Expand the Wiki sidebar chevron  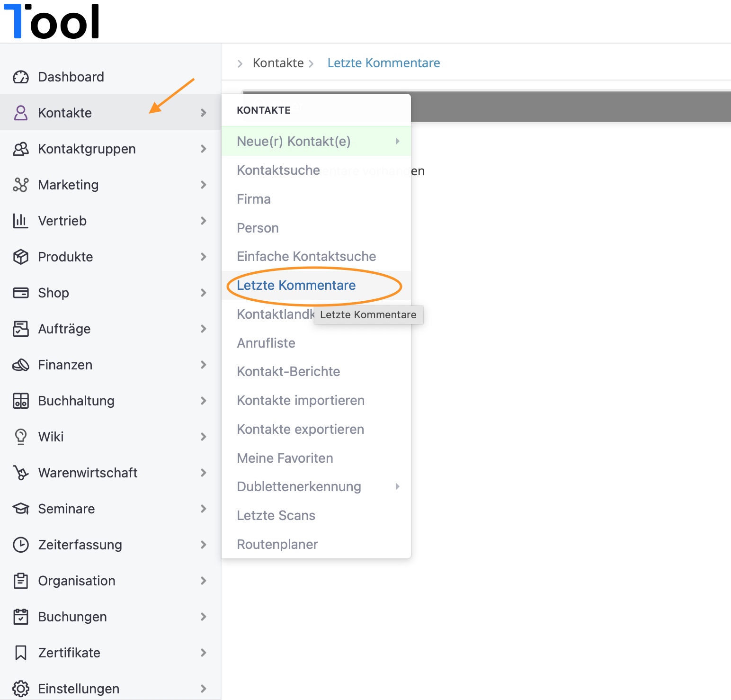(204, 437)
